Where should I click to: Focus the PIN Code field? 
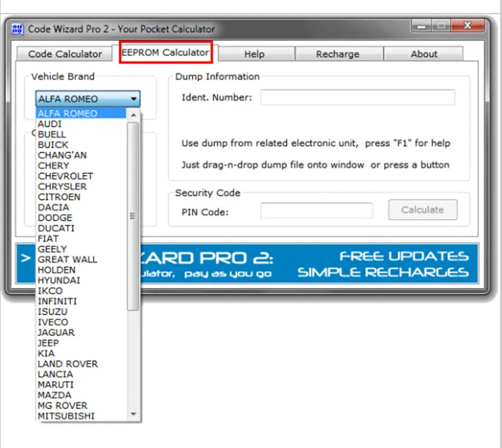(316, 211)
